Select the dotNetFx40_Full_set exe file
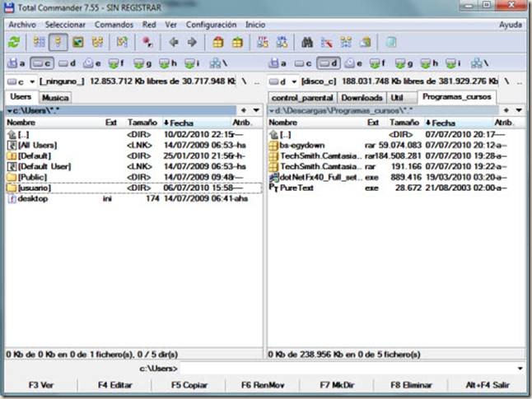 (x=396, y=177)
